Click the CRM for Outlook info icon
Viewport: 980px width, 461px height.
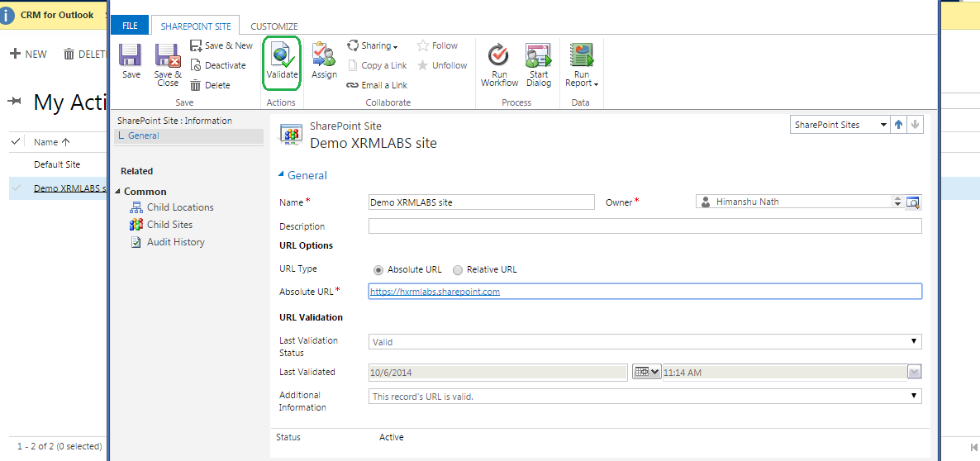click(x=7, y=15)
